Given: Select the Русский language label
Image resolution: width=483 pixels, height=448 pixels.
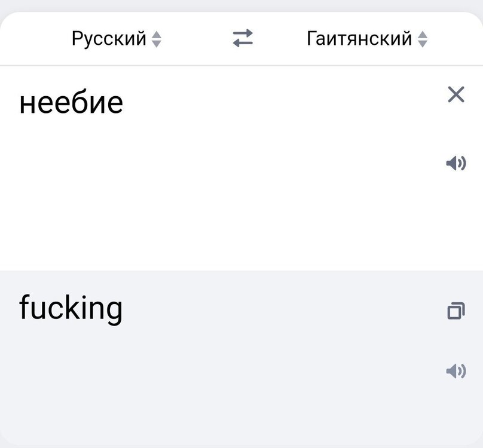Looking at the screenshot, I should [109, 39].
